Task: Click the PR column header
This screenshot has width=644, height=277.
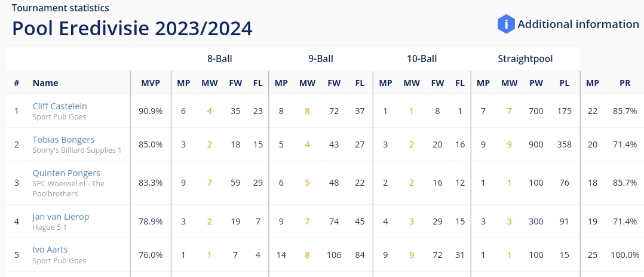Action: [x=625, y=83]
